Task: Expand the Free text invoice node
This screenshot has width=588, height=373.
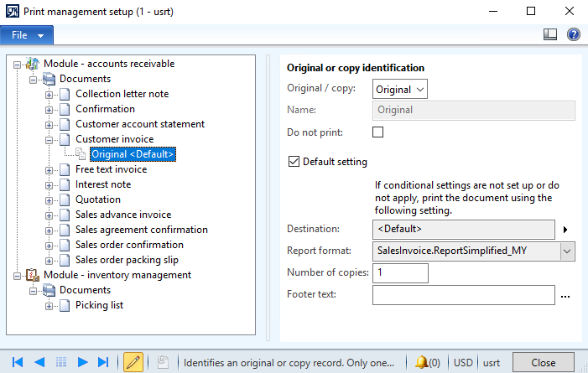Action: tap(49, 170)
